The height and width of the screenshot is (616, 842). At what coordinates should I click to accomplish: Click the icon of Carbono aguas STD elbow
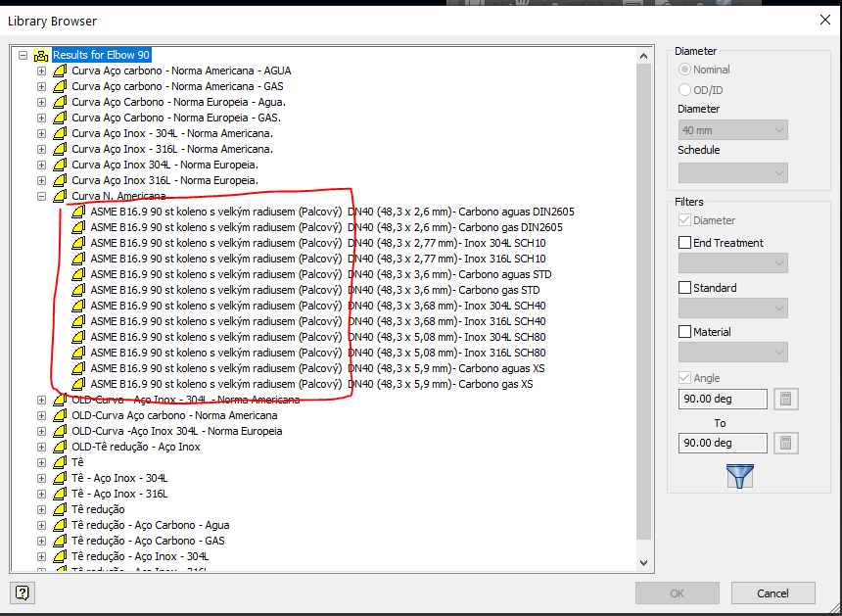pos(78,274)
